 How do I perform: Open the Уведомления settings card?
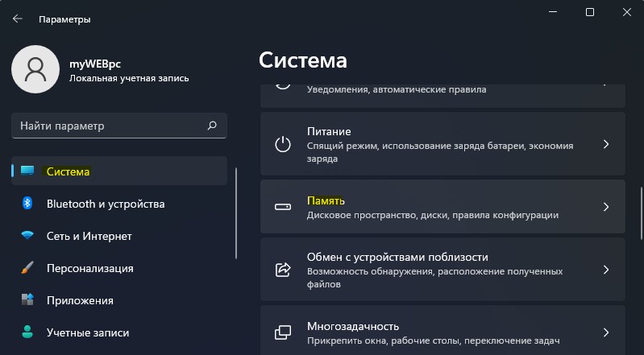pos(442,96)
